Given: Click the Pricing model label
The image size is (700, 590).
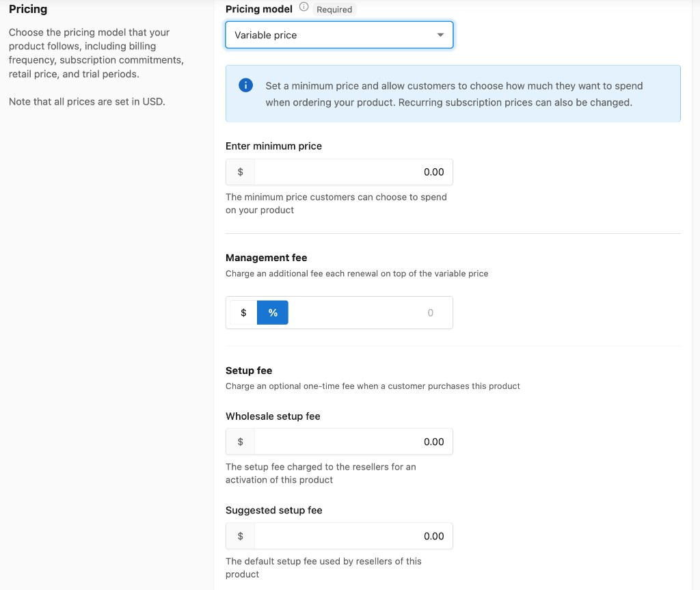Looking at the screenshot, I should click(x=259, y=9).
